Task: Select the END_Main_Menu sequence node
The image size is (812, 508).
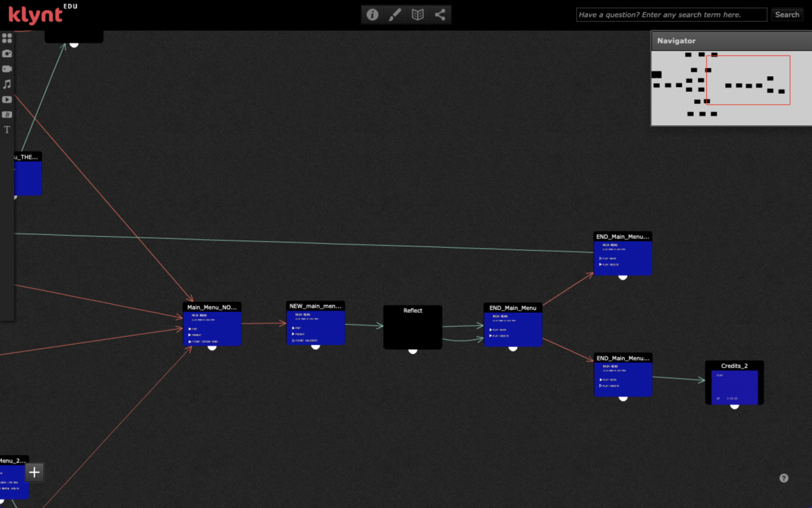Action: [x=513, y=325]
